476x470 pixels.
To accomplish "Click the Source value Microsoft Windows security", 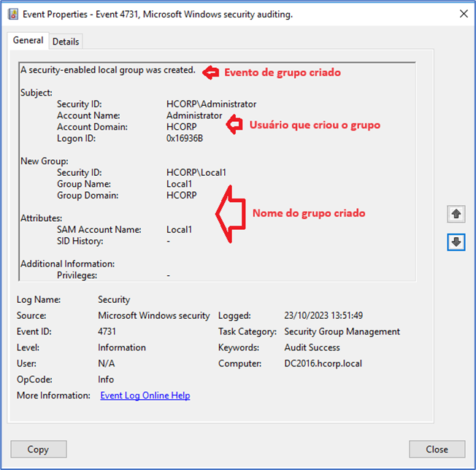I will (153, 316).
